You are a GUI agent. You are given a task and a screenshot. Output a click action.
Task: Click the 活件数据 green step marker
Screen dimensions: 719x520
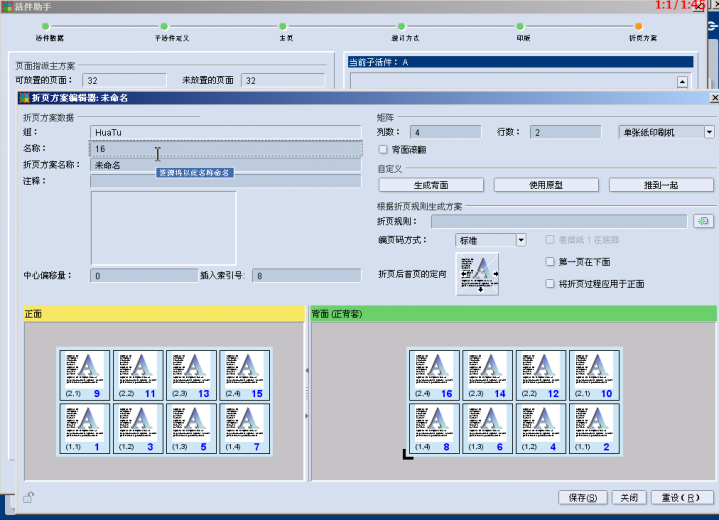(x=45, y=27)
